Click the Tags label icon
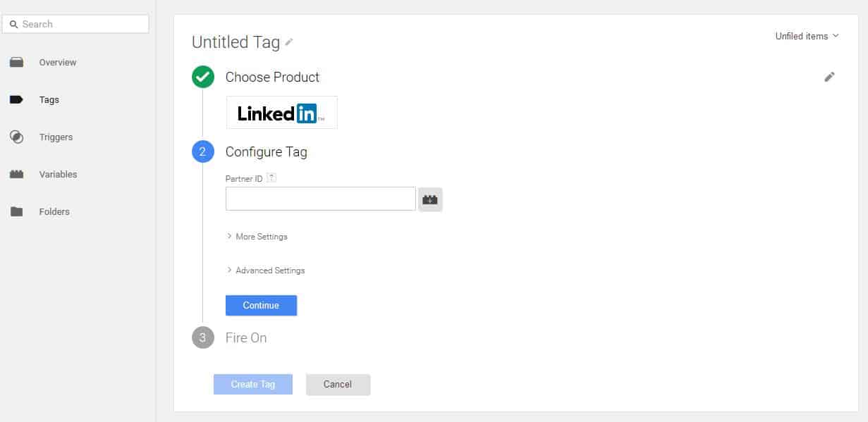 tap(16, 100)
